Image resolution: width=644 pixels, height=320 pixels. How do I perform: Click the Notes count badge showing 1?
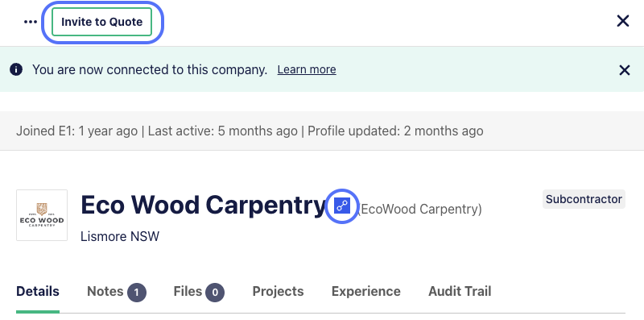click(x=137, y=293)
